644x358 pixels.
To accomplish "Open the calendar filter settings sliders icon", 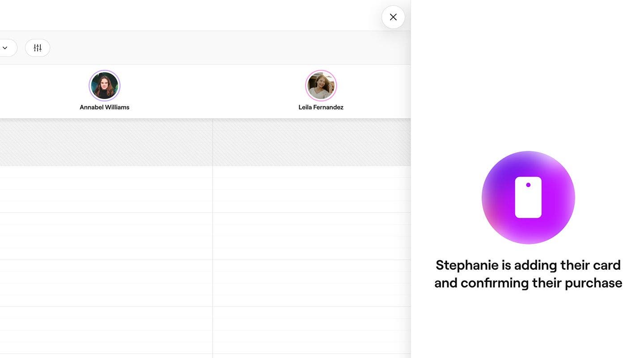I will (38, 48).
